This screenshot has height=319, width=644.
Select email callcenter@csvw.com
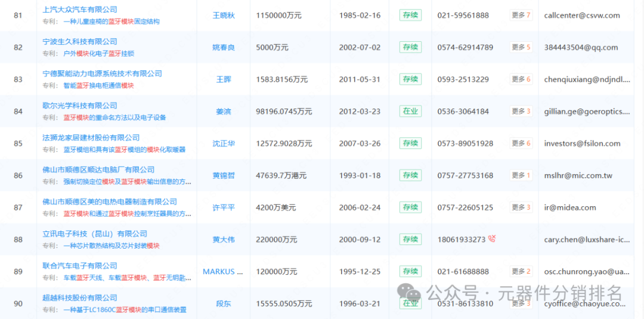point(581,16)
